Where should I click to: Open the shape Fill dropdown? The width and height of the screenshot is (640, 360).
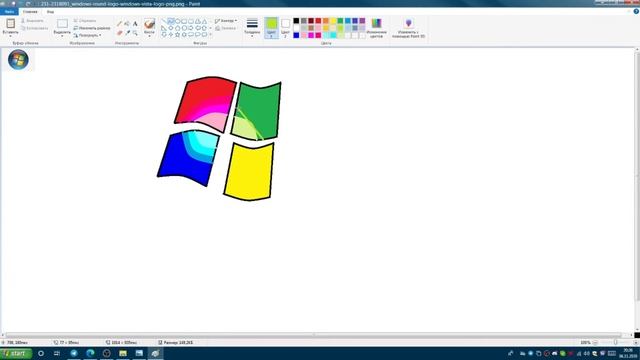pyautogui.click(x=226, y=28)
